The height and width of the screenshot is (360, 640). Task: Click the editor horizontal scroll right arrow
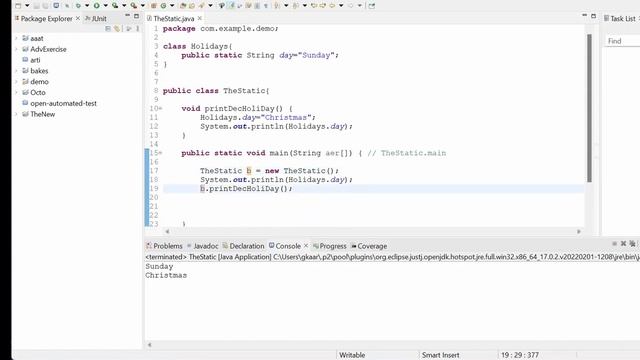579,231
